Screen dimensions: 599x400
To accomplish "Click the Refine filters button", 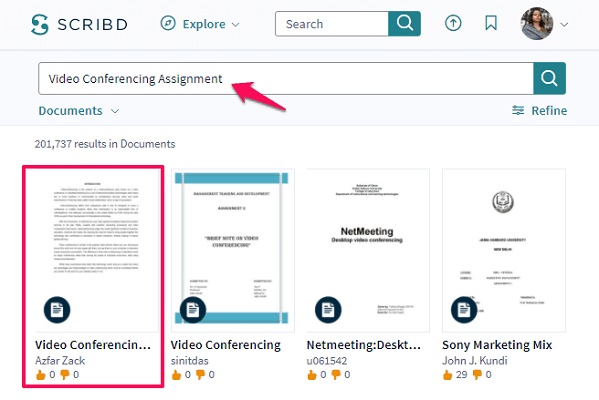I will point(539,110).
